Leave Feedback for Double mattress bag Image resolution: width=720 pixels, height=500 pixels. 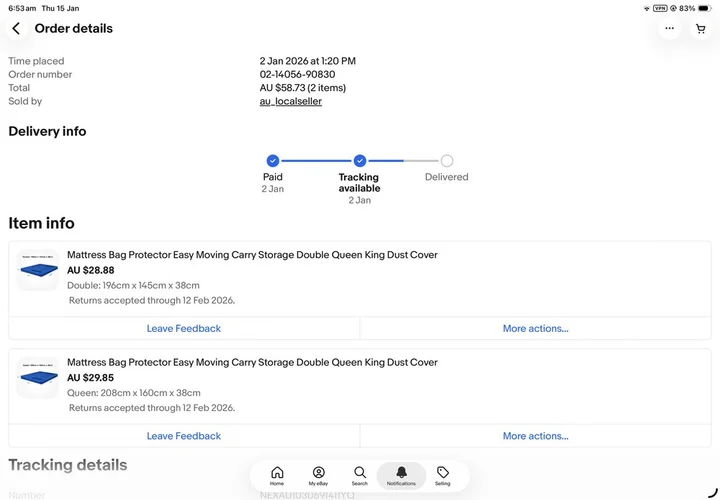click(x=184, y=328)
